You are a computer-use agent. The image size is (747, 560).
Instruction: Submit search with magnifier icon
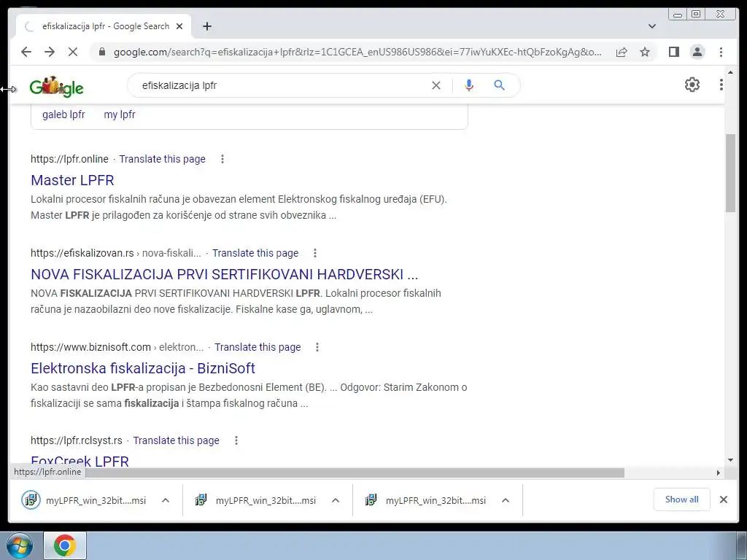[499, 85]
